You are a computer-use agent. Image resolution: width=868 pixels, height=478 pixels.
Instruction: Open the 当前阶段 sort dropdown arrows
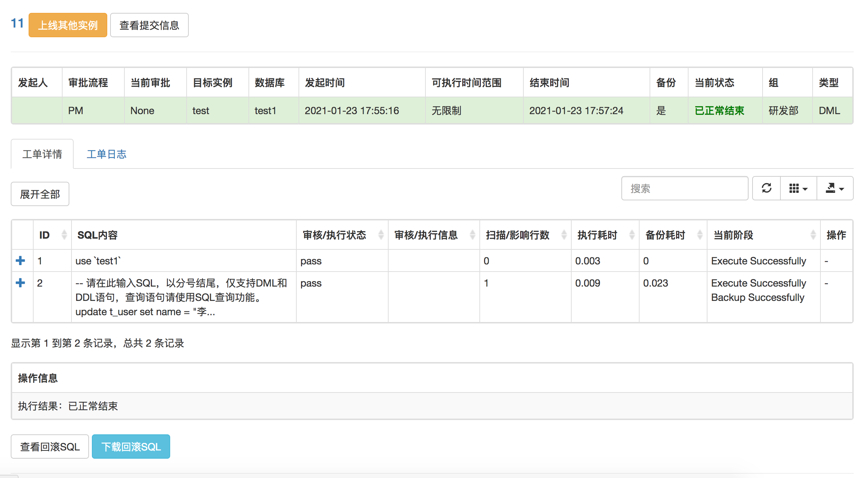pyautogui.click(x=812, y=235)
